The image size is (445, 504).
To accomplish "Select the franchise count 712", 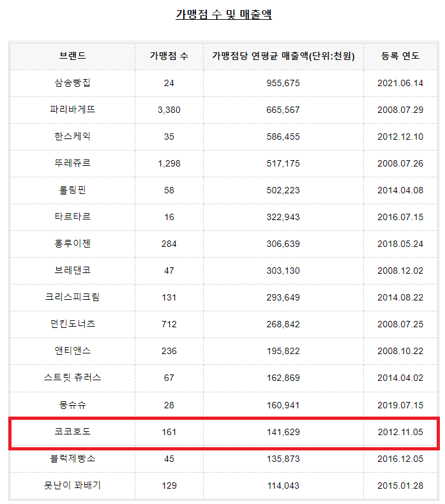I will (x=169, y=324).
